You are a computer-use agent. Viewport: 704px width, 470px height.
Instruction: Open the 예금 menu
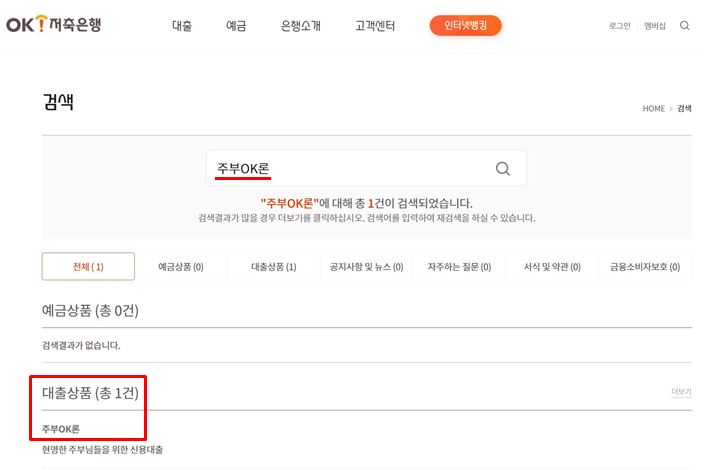pyautogui.click(x=236, y=26)
